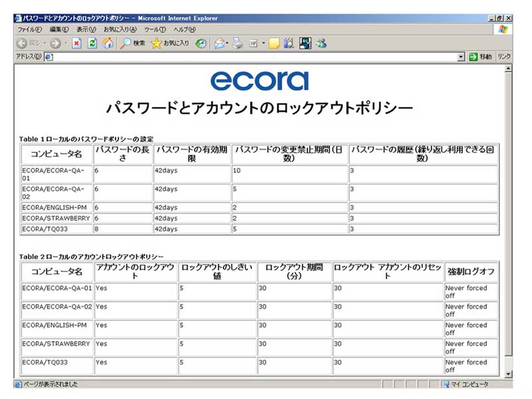Click the 移動 Go button

click(480, 57)
